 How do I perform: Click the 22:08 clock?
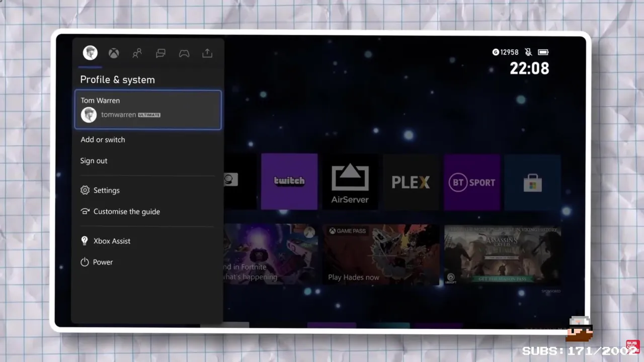529,68
